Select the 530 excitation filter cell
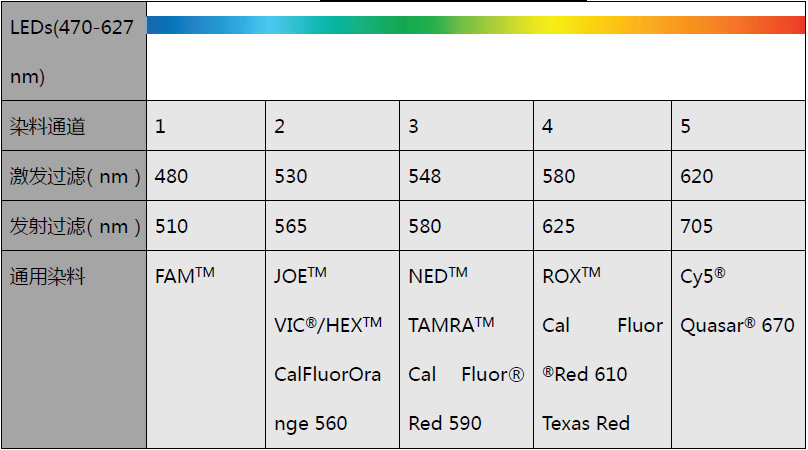 point(291,176)
